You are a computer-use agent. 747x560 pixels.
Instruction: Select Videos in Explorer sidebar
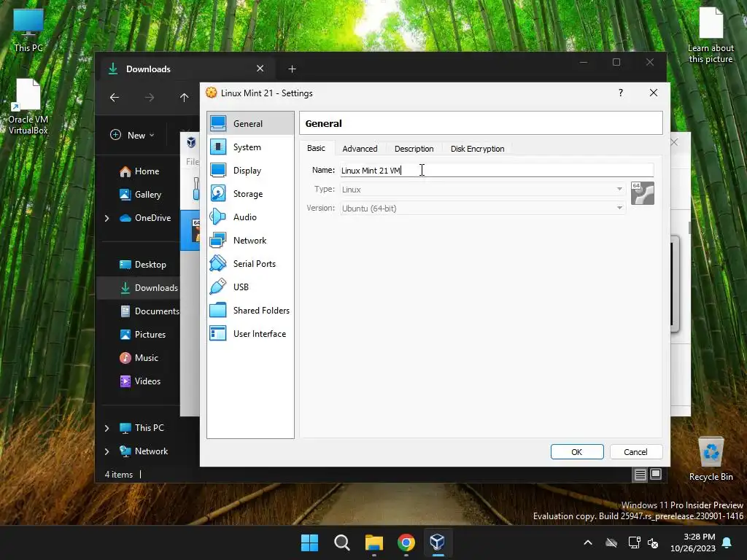coord(141,381)
